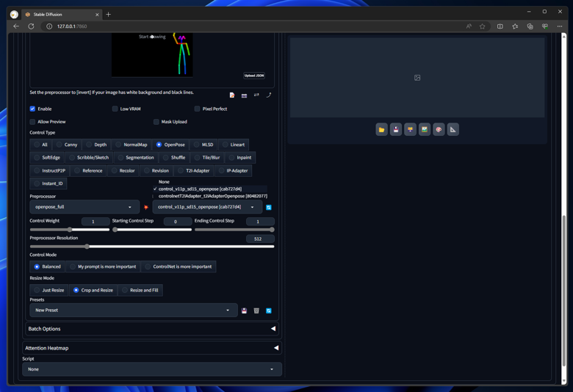The image size is (573, 392).
Task: Reload the browser page
Action: [31, 26]
